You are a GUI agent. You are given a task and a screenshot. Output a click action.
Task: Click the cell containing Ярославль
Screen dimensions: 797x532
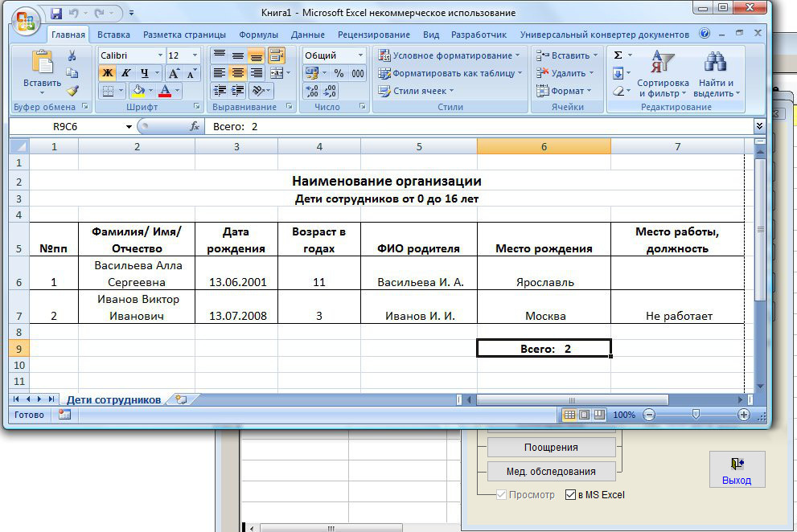coord(543,282)
